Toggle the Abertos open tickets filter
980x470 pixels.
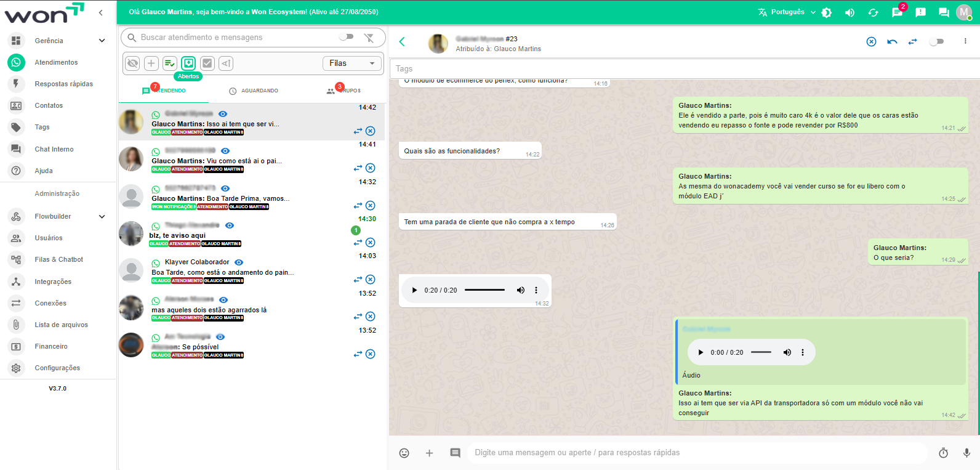[x=188, y=63]
